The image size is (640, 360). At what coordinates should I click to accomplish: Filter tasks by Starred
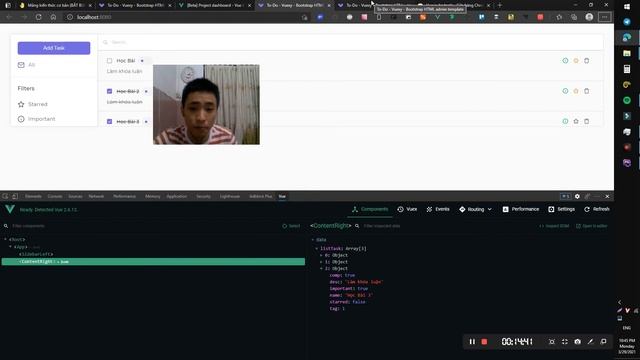tap(33, 104)
